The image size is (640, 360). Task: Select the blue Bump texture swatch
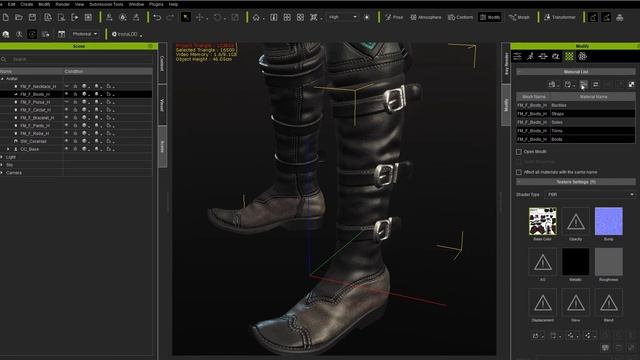coord(609,222)
